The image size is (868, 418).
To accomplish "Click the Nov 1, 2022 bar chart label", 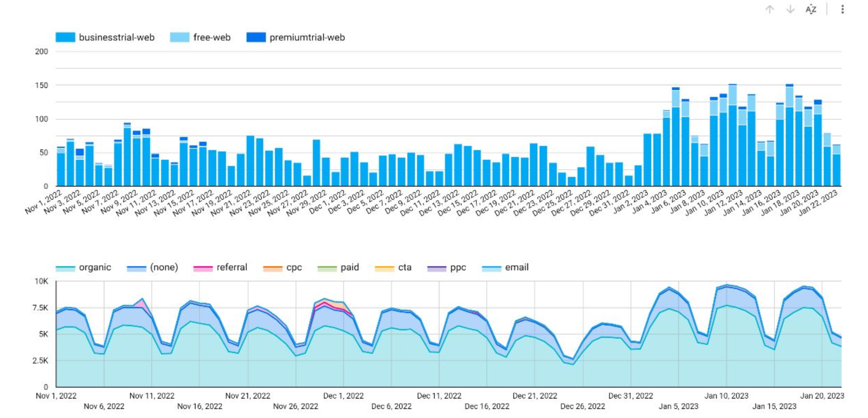I will (43, 202).
